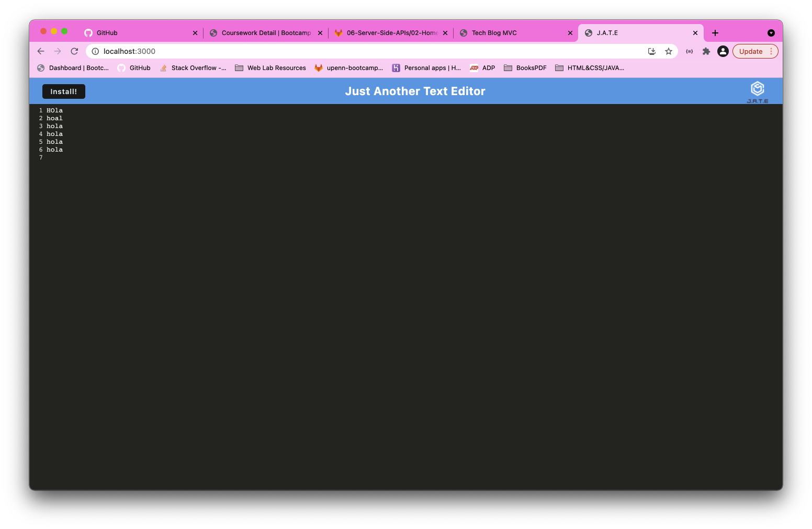The height and width of the screenshot is (529, 812).
Task: Click the install page shortcut icon in address bar
Action: pyautogui.click(x=651, y=51)
